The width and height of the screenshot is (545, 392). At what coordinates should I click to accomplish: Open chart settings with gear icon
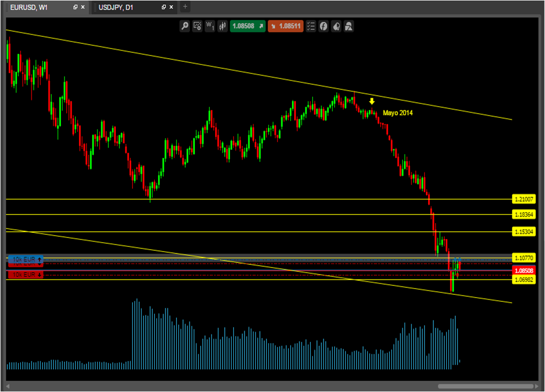click(x=198, y=26)
